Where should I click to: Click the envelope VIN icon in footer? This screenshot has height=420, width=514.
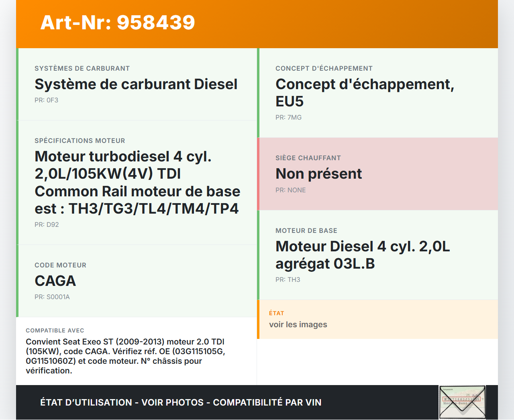[462, 402]
